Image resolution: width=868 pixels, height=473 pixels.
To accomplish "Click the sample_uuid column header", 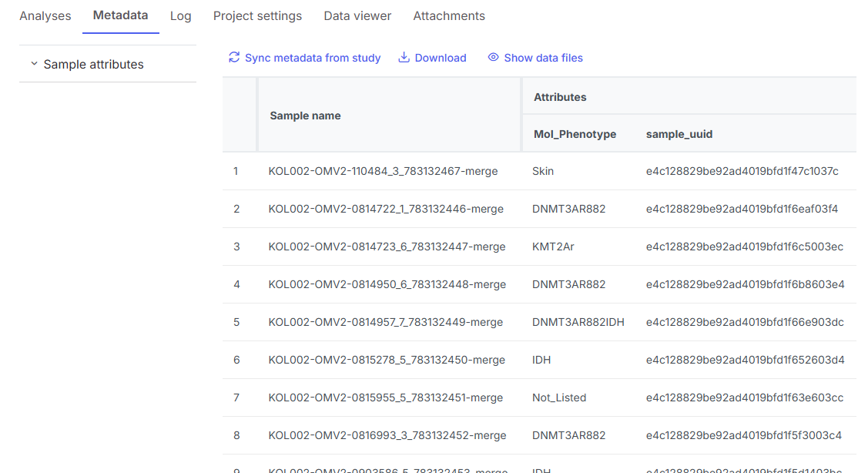I will [679, 134].
